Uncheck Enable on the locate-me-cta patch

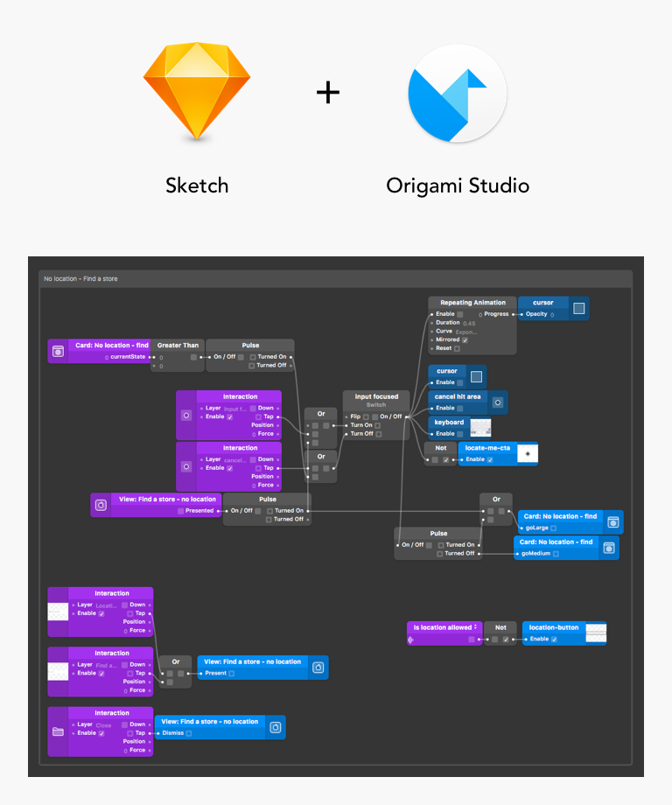click(x=490, y=459)
